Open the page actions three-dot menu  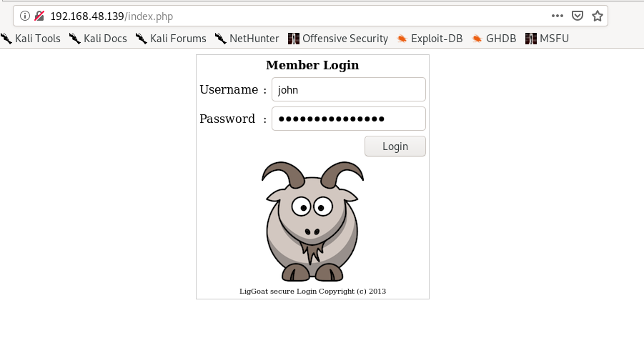point(558,16)
